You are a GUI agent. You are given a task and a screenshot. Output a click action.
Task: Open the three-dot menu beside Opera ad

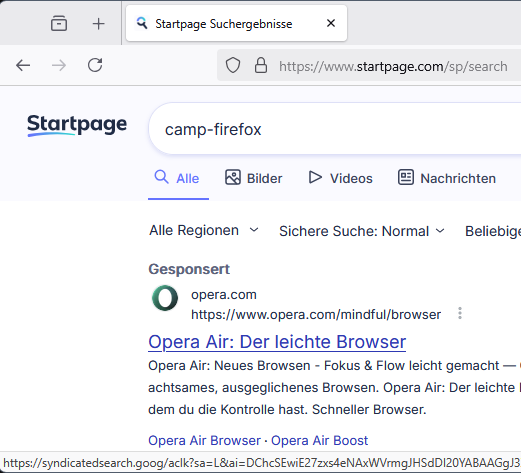pos(460,313)
